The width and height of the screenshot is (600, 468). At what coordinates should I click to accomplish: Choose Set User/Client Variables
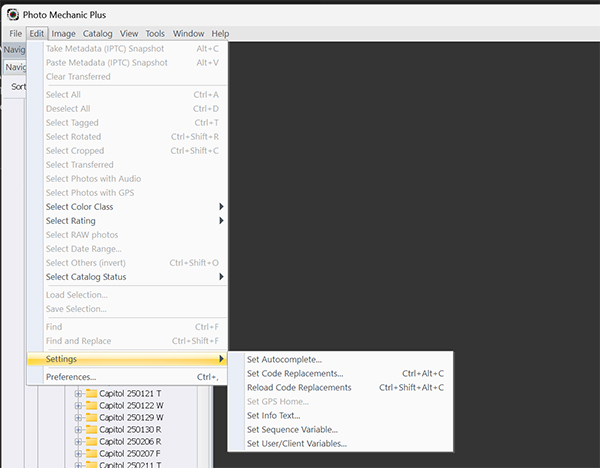click(341, 444)
